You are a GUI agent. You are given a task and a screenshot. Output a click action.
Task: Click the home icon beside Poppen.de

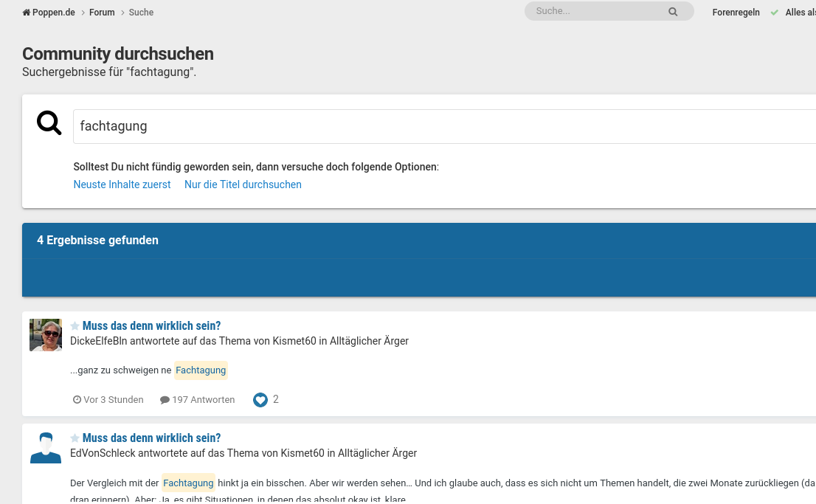[x=27, y=13]
